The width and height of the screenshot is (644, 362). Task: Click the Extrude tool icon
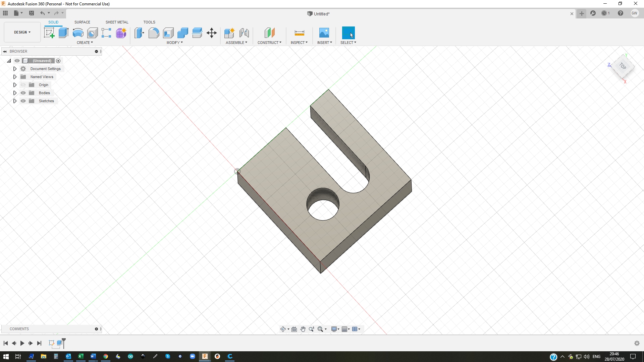coord(63,33)
